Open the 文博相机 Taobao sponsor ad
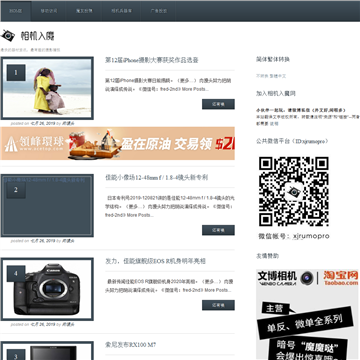Screen dimensions: 360x360 307,314
